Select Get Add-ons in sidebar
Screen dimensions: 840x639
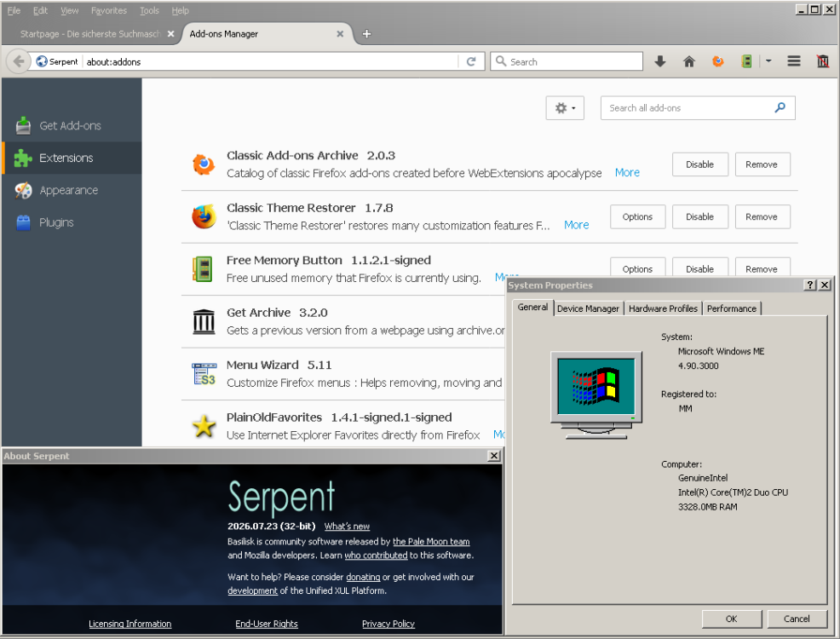(x=72, y=125)
